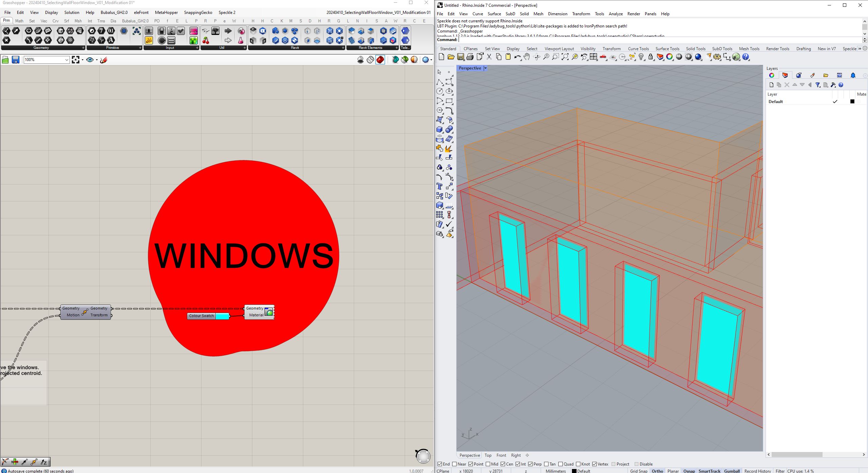Toggle the Cen osnap checkbox

pos(503,464)
